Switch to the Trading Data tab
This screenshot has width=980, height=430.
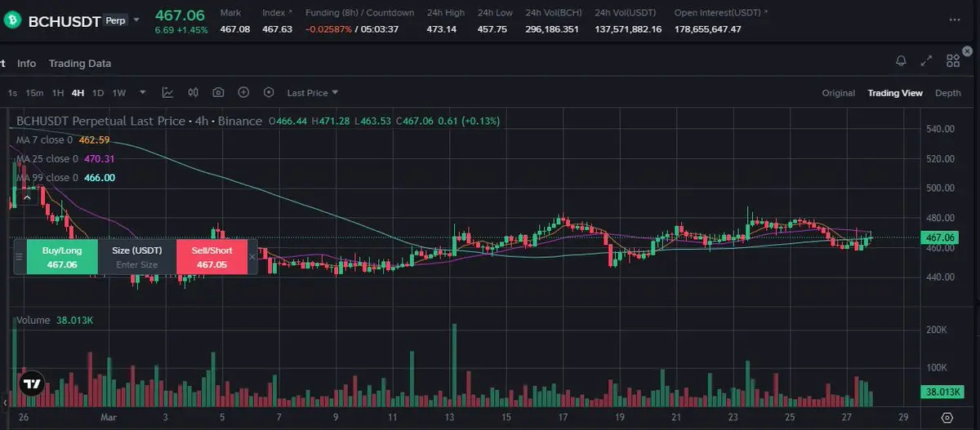(80, 63)
